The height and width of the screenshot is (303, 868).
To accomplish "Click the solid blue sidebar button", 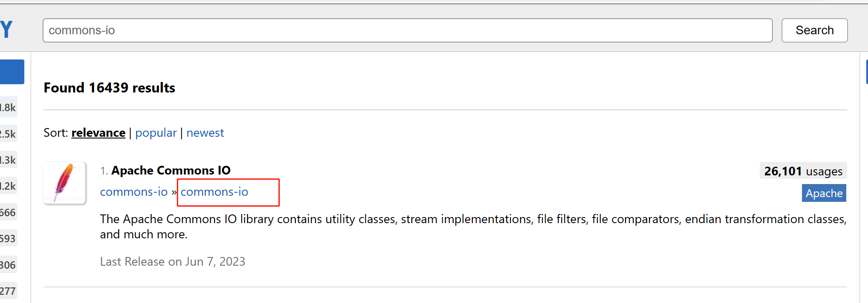I will click(12, 72).
